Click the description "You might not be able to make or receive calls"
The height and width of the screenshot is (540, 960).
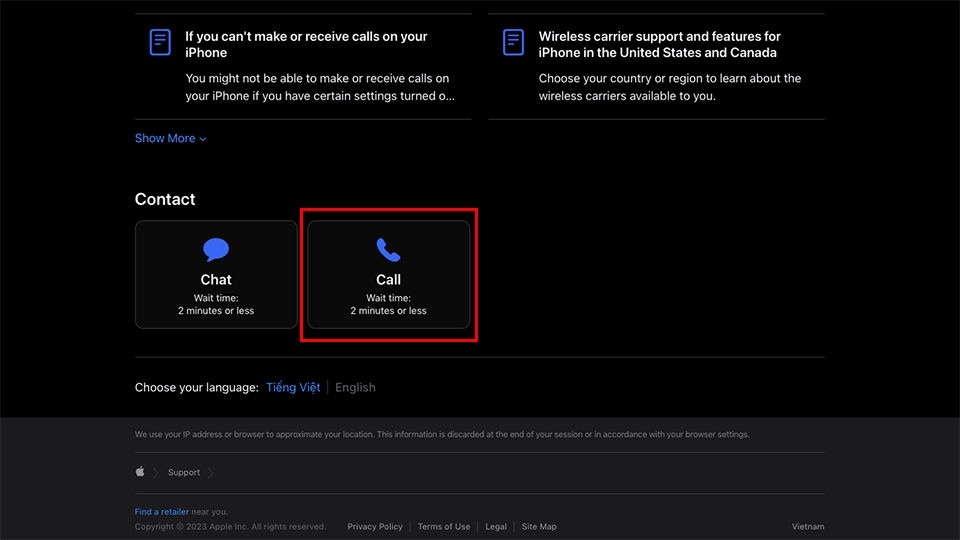point(320,87)
